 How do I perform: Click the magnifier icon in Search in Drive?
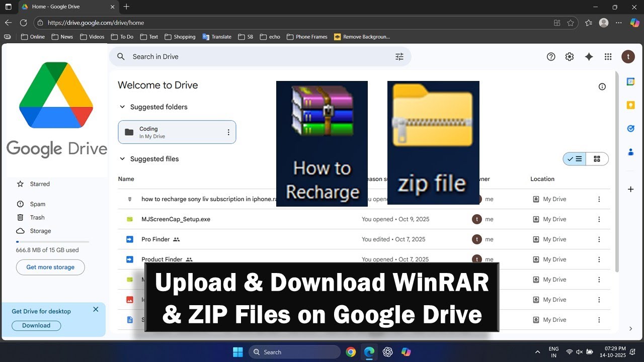(121, 57)
